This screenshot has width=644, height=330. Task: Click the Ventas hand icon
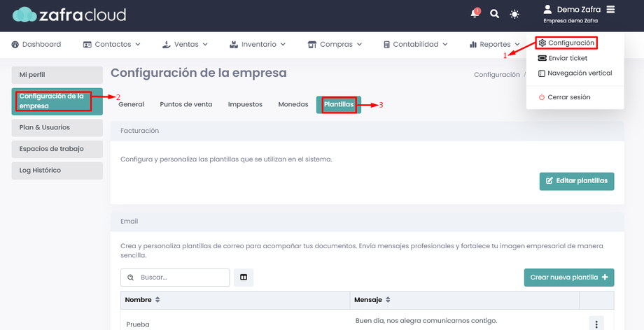pos(167,44)
